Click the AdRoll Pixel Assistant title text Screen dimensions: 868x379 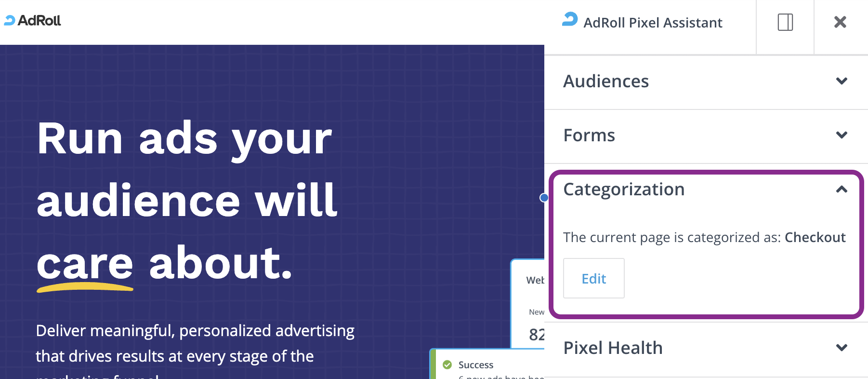pyautogui.click(x=653, y=23)
